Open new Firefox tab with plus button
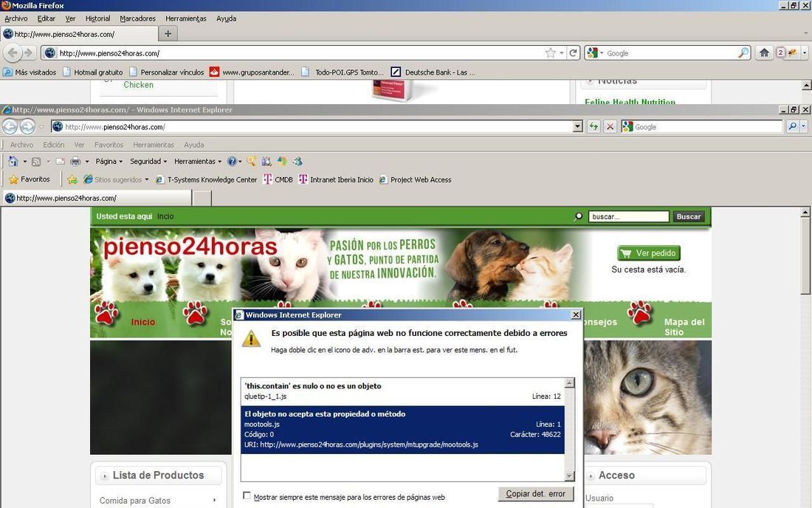The height and width of the screenshot is (508, 812). [168, 34]
